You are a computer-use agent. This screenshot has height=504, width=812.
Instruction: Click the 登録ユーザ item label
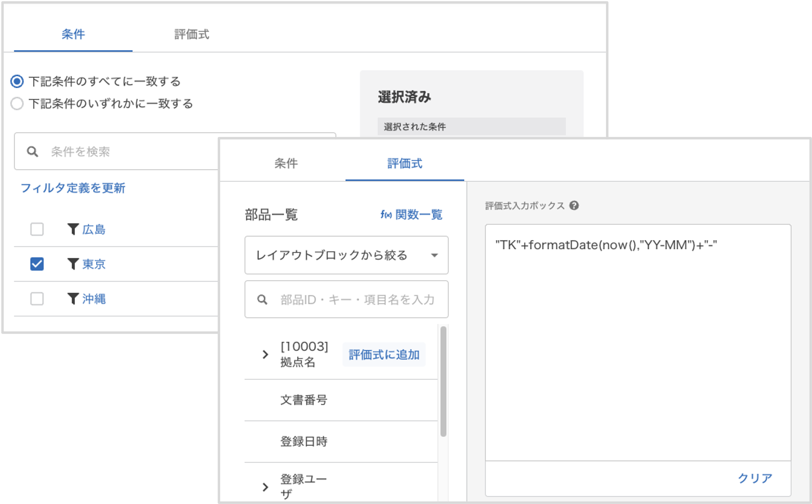tap(304, 486)
